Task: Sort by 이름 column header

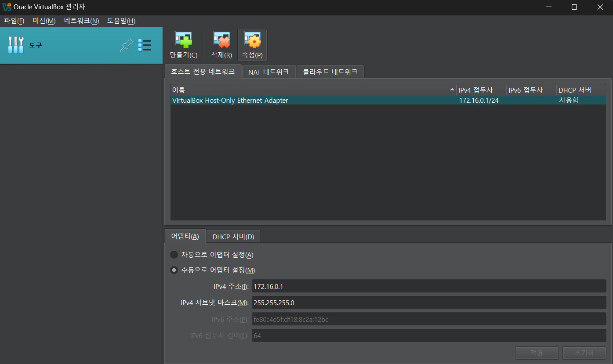Action: tap(313, 90)
